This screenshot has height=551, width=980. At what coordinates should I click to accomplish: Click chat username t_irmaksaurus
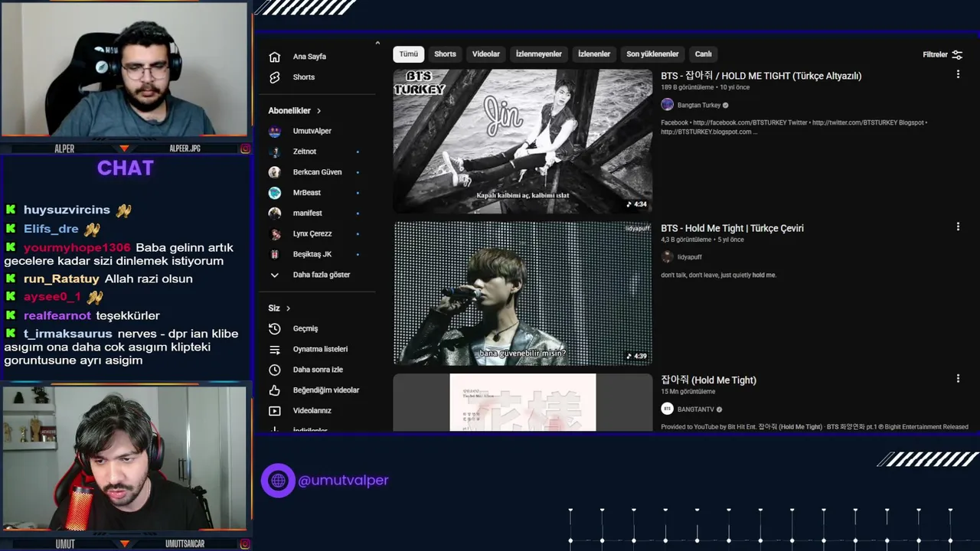click(x=68, y=334)
